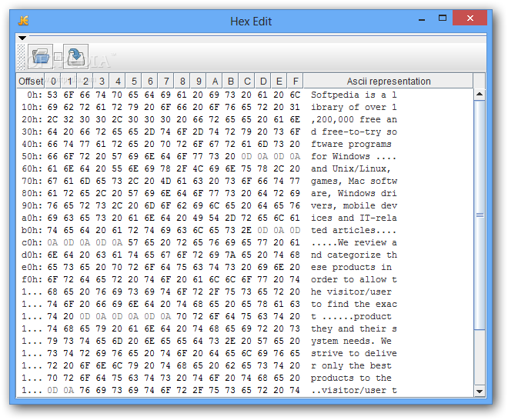The width and height of the screenshot is (508, 420).
Task: Click ASCII text 'd free-to-try so'
Action: click(354, 132)
